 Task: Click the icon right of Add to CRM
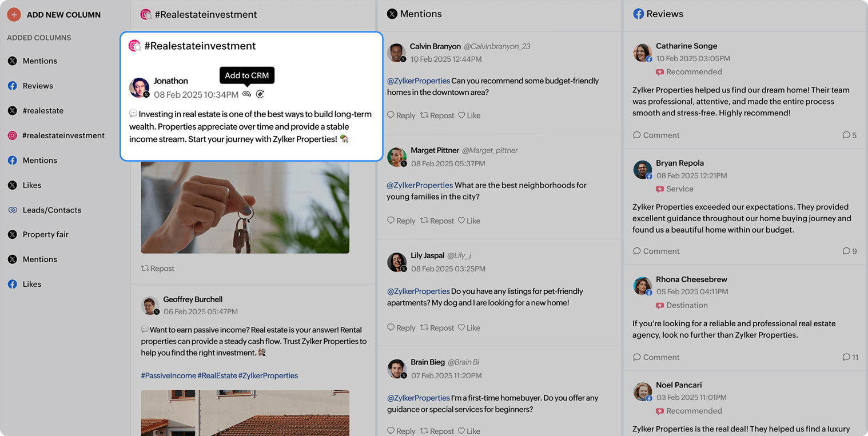(260, 94)
